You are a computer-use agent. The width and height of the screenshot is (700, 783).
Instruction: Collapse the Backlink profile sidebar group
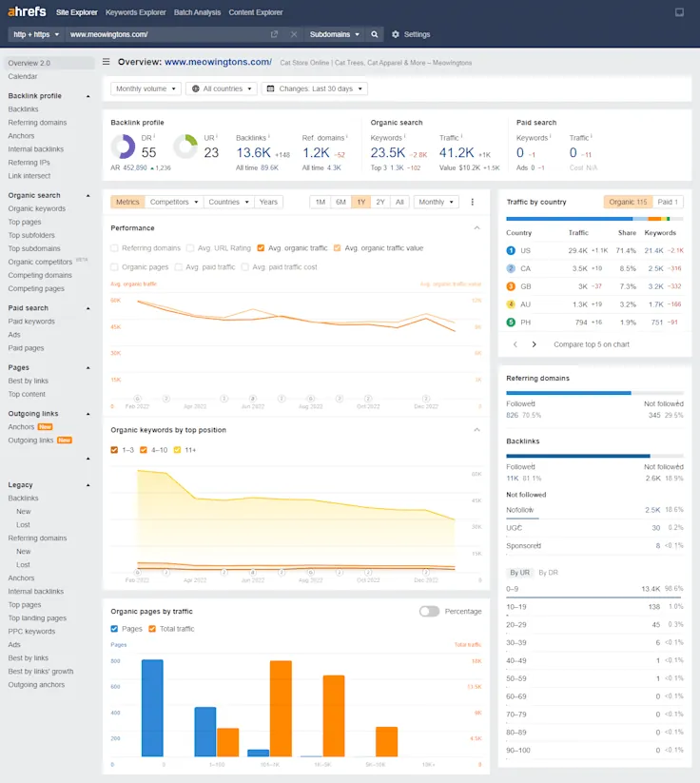[88, 96]
